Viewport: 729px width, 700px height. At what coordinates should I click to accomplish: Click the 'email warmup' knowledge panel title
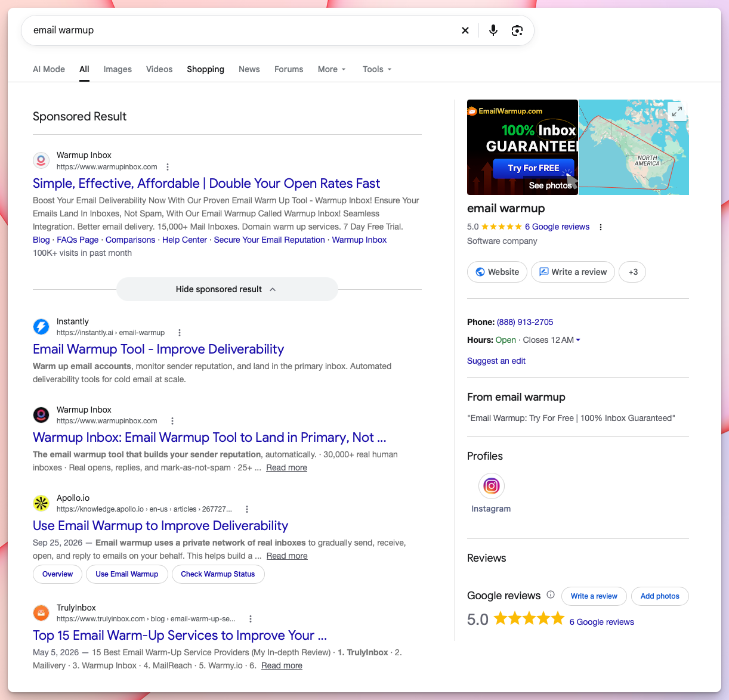(x=506, y=208)
